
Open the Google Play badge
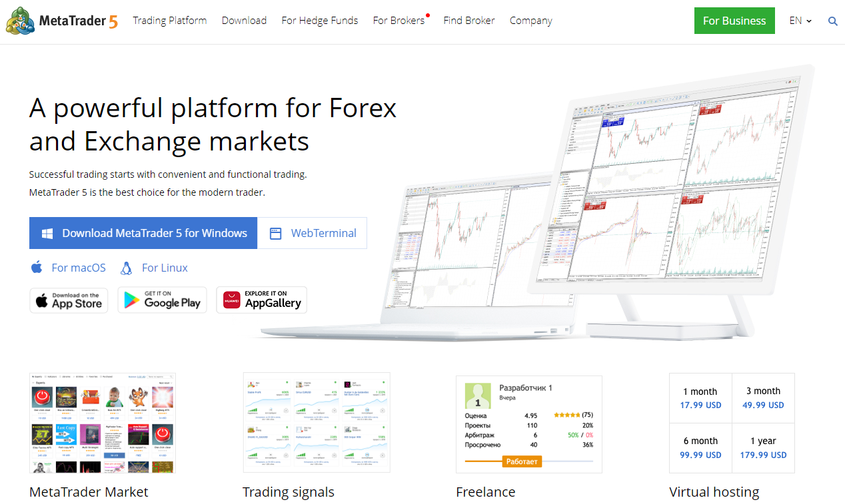pos(162,300)
